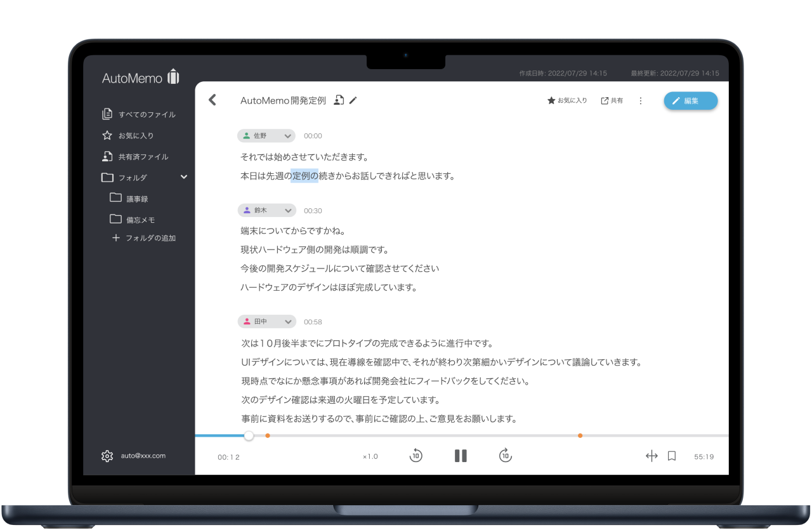Screen dimensions: 812x530
Task: Click the shared-file icon beside the title
Action: [x=339, y=100]
